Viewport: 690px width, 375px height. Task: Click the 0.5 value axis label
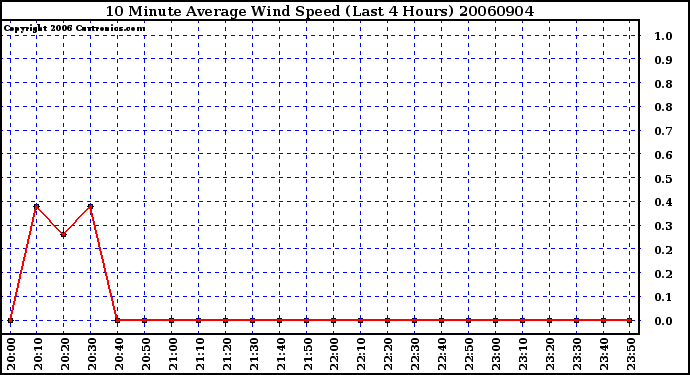point(664,179)
